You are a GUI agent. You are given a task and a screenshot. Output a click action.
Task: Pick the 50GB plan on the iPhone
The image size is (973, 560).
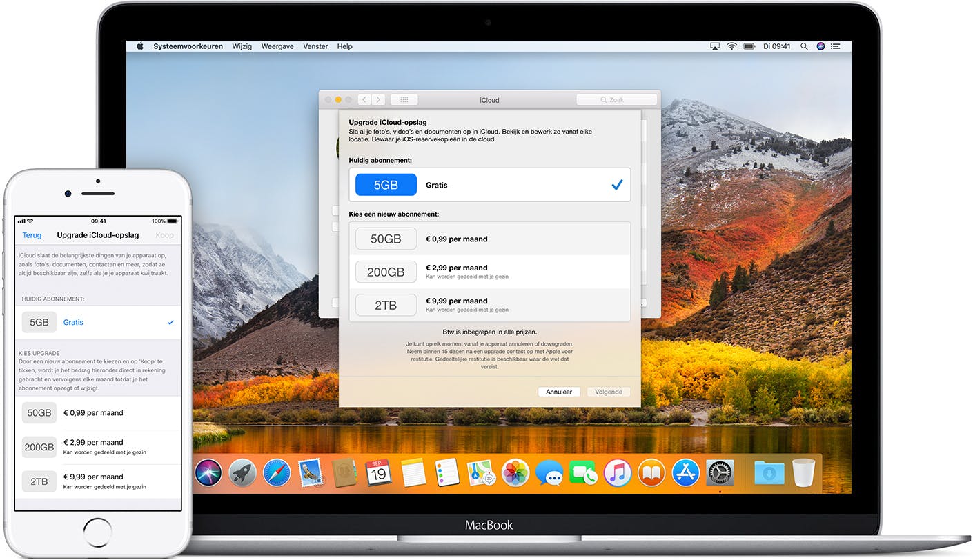98,413
